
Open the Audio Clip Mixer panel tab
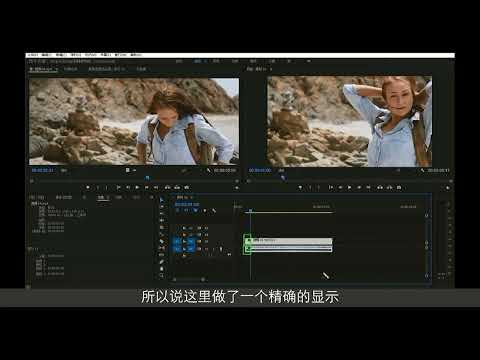point(106,69)
